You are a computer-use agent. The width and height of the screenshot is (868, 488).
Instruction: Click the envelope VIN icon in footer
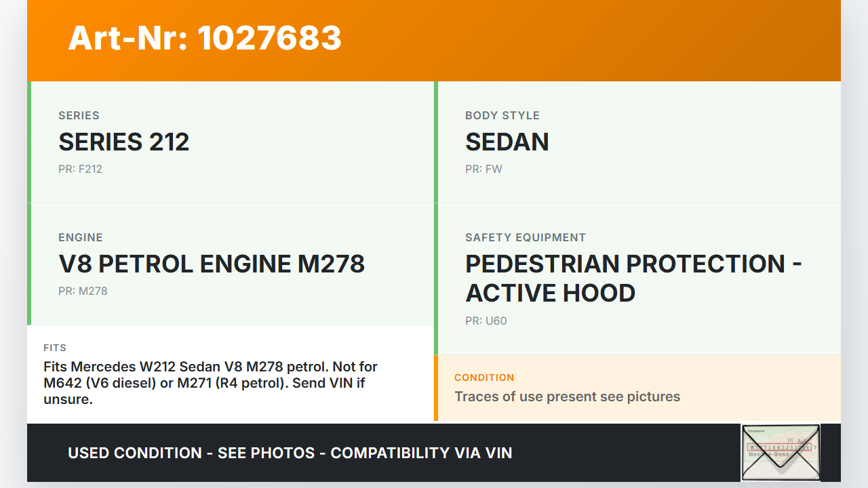780,452
